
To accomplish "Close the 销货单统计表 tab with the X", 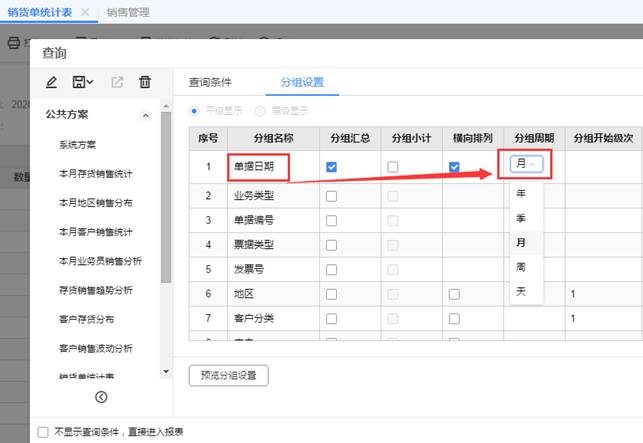I will 85,11.
